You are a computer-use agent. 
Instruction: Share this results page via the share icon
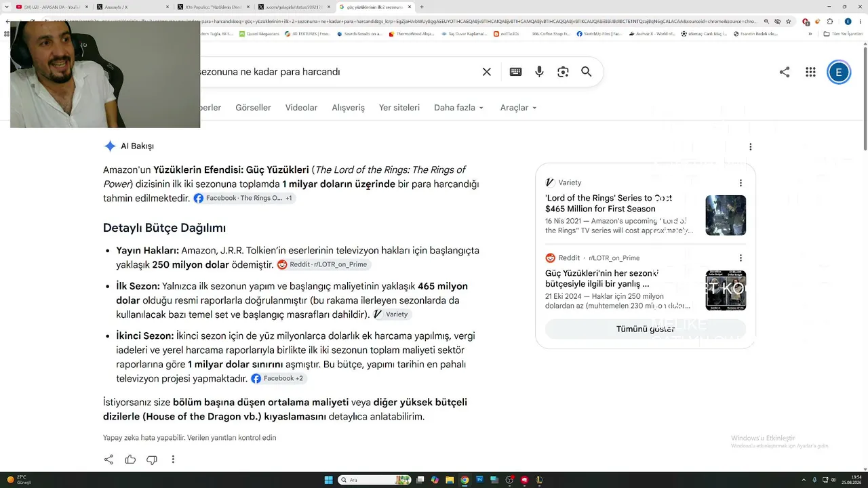tap(785, 72)
